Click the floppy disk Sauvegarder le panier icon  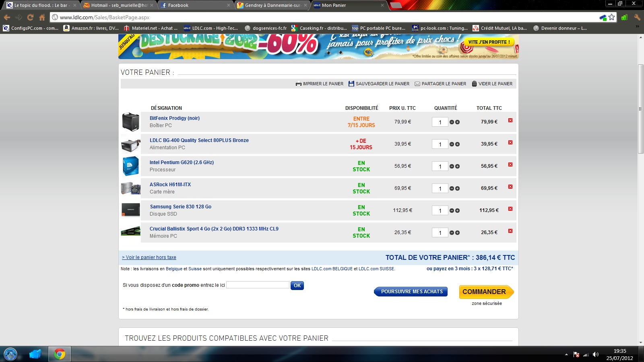pos(351,84)
